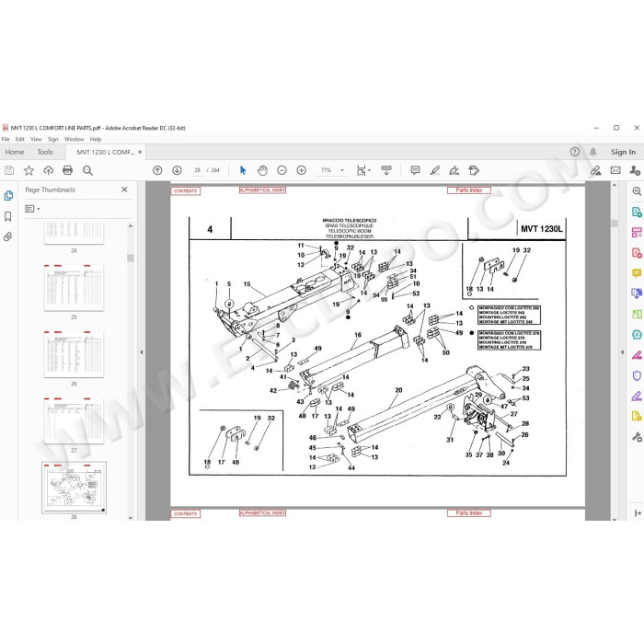Select the highlight text pen
The width and height of the screenshot is (644, 644).
435,170
